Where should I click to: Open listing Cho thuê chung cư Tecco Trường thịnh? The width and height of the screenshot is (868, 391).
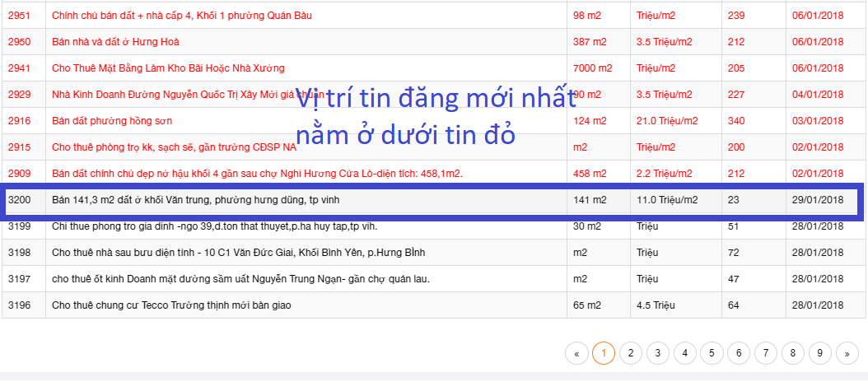(171, 305)
